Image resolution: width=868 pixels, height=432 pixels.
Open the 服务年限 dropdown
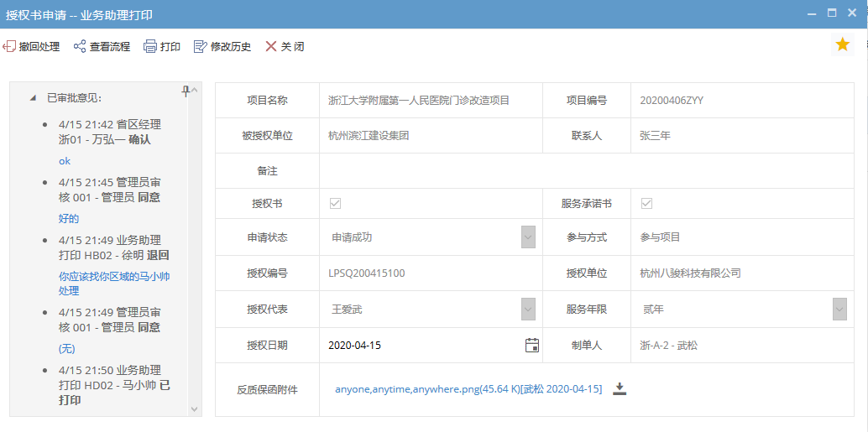click(x=839, y=310)
